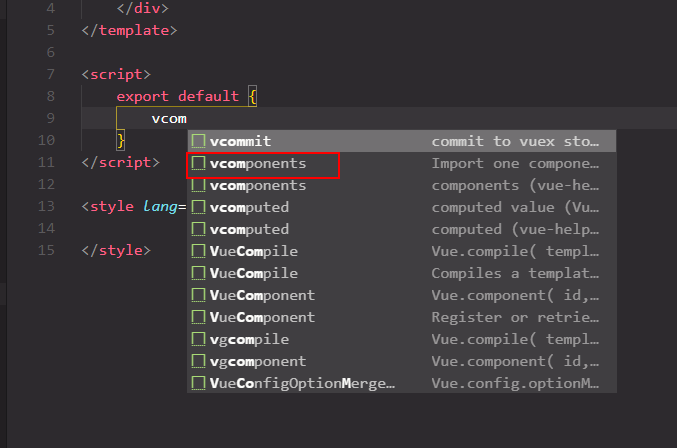Select the vgcomponent suggestion label
This screenshot has width=677, height=448.
pyautogui.click(x=258, y=362)
